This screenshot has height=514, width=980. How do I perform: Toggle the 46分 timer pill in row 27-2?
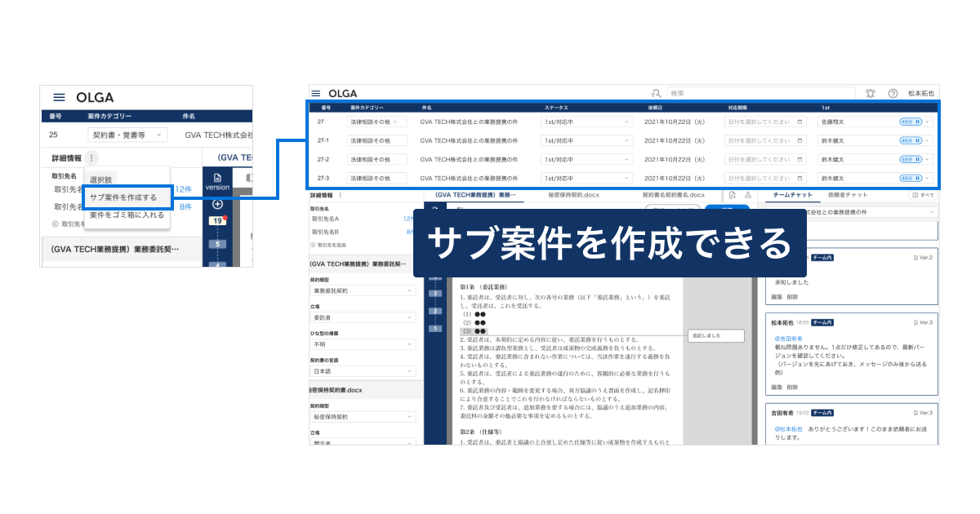click(911, 159)
